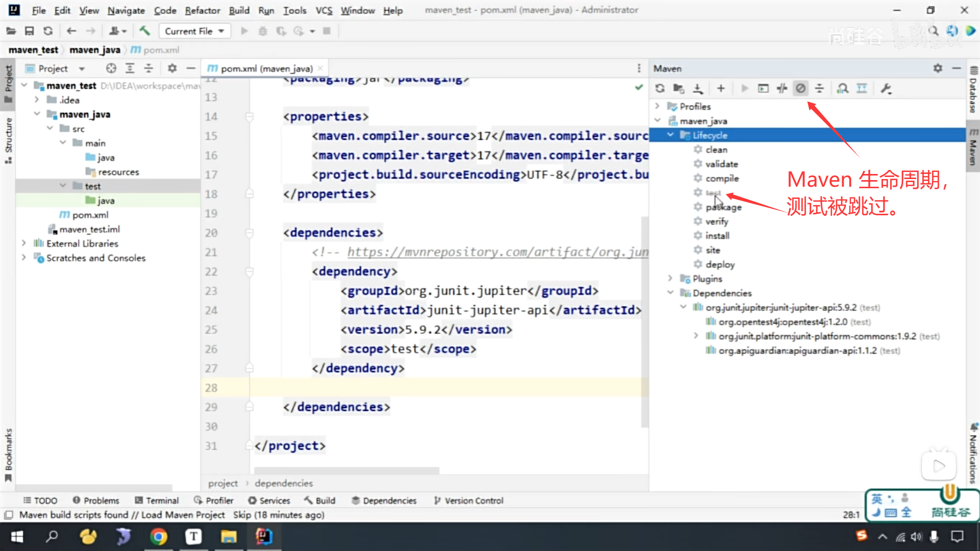Viewport: 980px width, 551px height.
Task: Expand Plugins node in Maven tree
Action: point(670,279)
